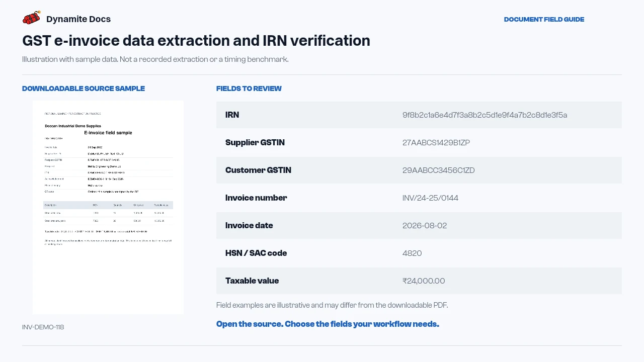Click the main GST e-invoice page title
Viewport: 644px width, 362px height.
[196, 41]
